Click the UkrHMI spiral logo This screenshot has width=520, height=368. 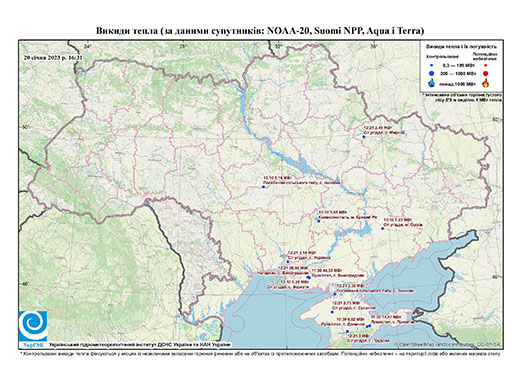click(33, 326)
